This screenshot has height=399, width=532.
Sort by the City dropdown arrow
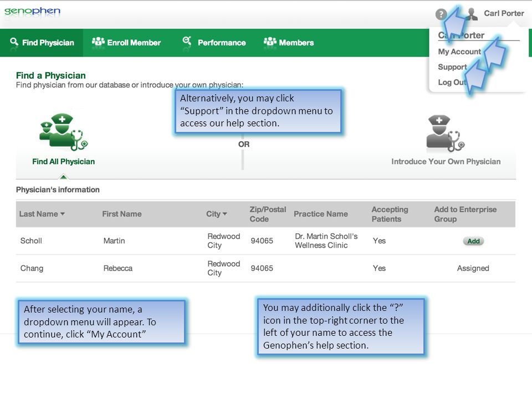(224, 214)
